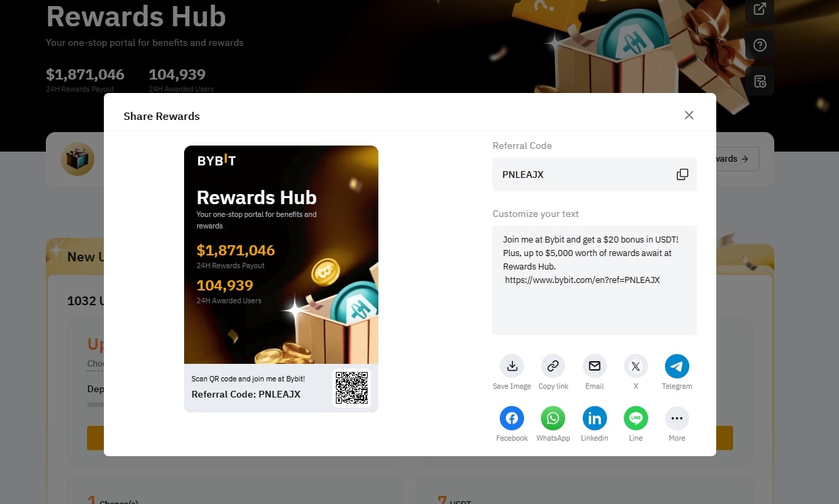The image size is (839, 504).
Task: Copy the referral code PNLEAJX
Action: coord(683,175)
